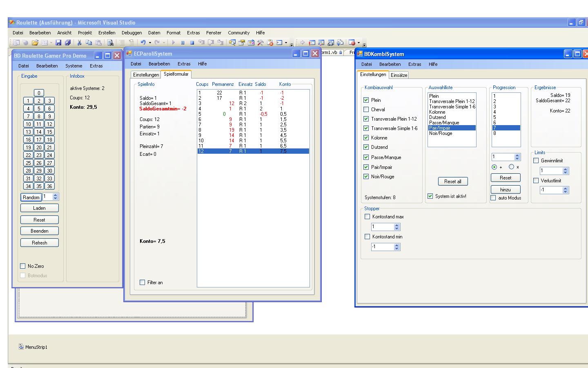Click the Reset all button
This screenshot has width=588, height=368.
pos(453,182)
